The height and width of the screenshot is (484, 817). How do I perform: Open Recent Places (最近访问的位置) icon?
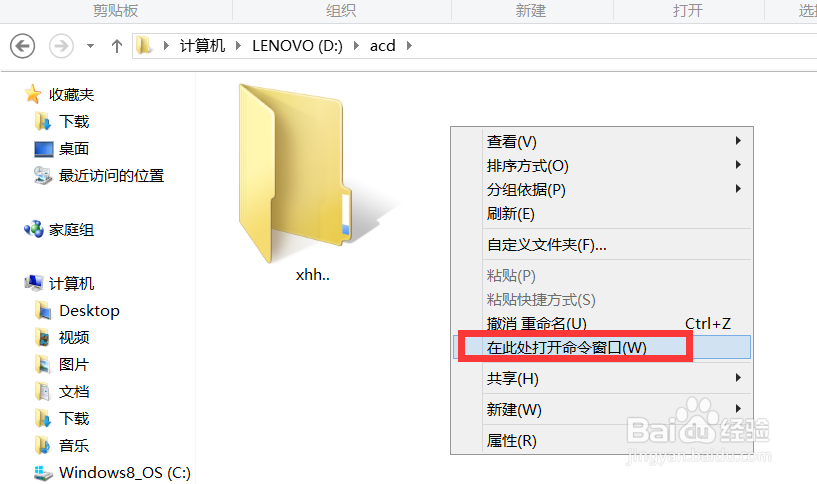[43, 176]
